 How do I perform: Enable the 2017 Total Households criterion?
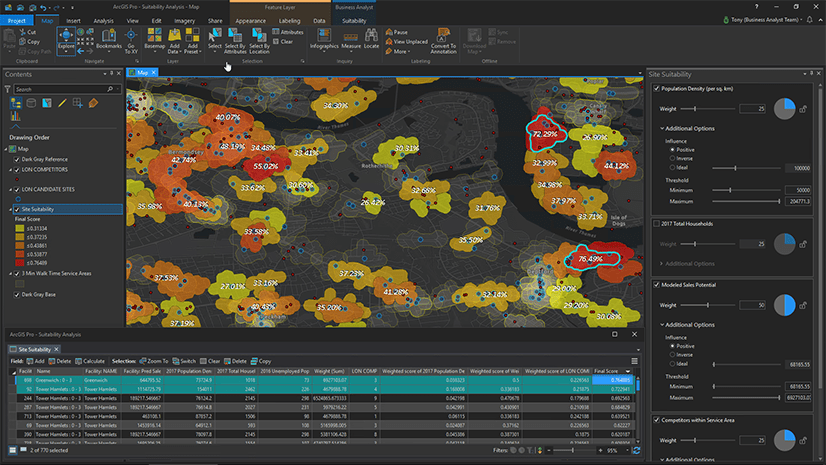(x=656, y=224)
